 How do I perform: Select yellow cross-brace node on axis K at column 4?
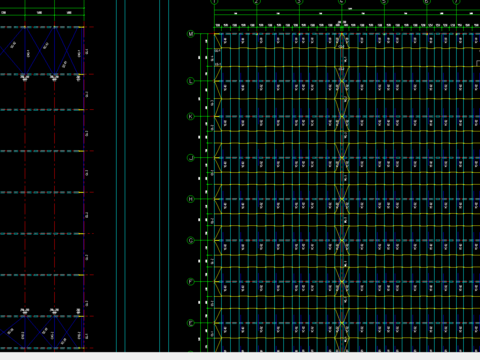[x=342, y=116]
